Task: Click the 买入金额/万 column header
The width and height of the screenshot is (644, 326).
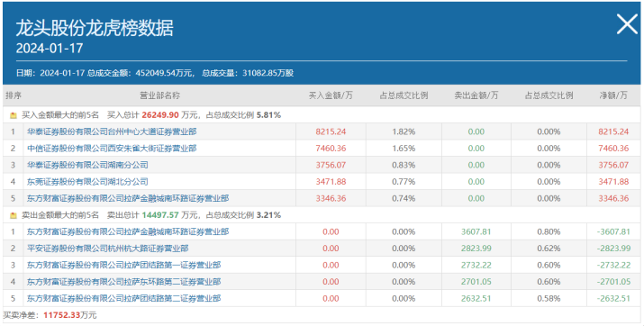Action: coord(331,95)
